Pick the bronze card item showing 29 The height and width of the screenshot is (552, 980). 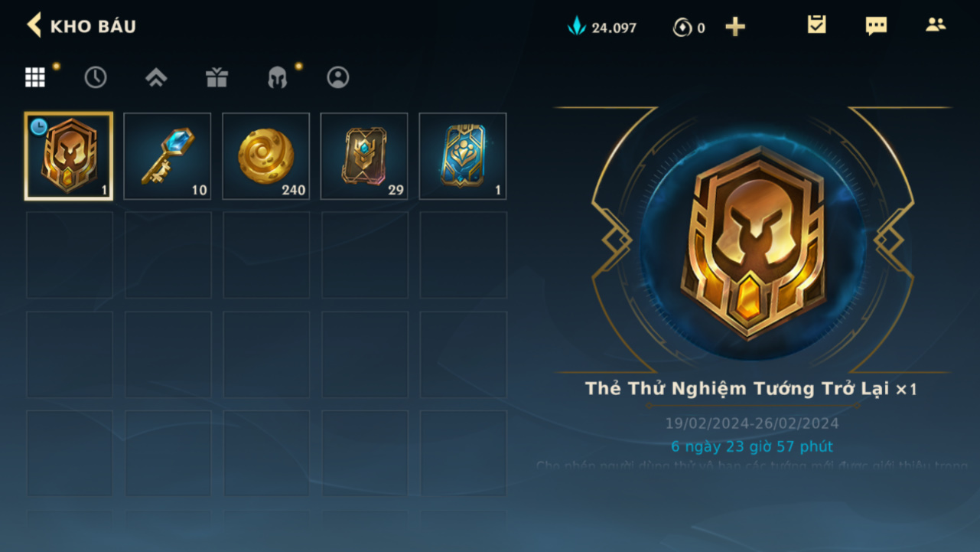(364, 156)
